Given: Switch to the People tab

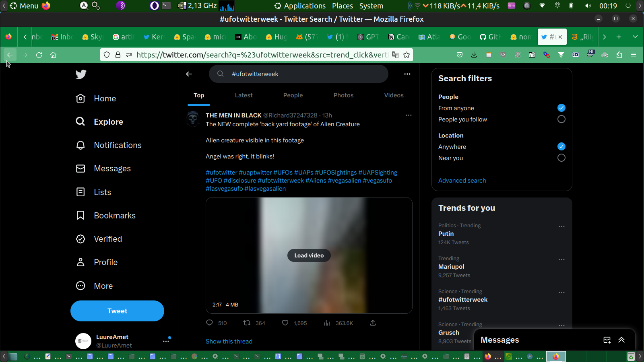Looking at the screenshot, I should [293, 95].
